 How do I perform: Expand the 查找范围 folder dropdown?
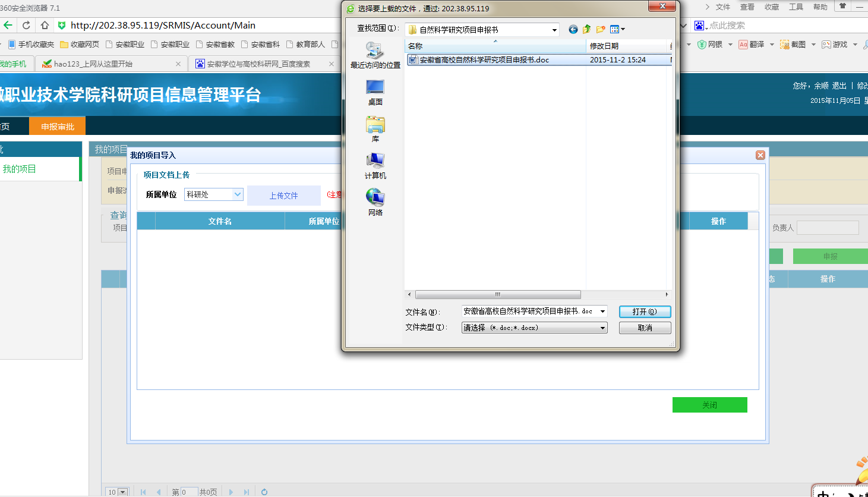(x=554, y=30)
